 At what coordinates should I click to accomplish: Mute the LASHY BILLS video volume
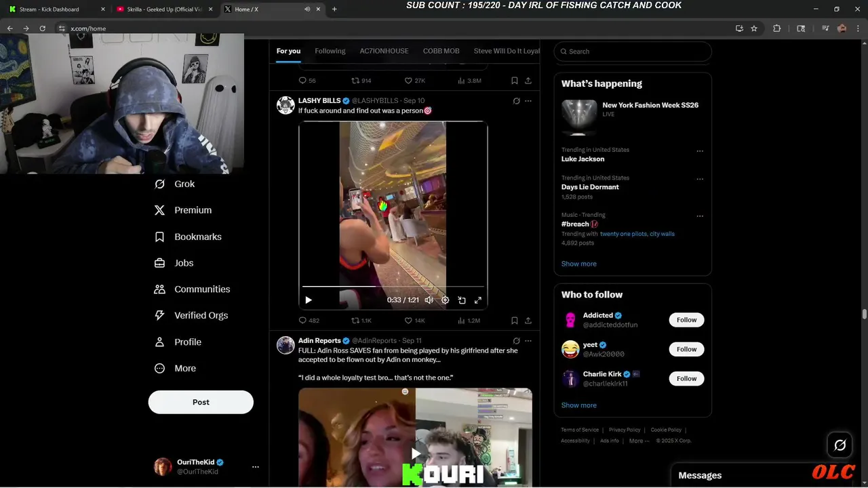(429, 300)
